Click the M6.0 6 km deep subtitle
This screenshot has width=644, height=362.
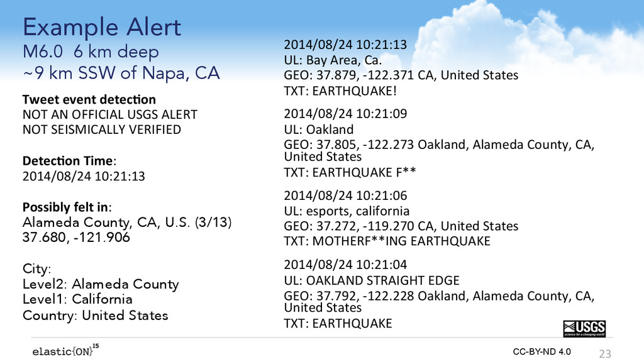coord(91,52)
